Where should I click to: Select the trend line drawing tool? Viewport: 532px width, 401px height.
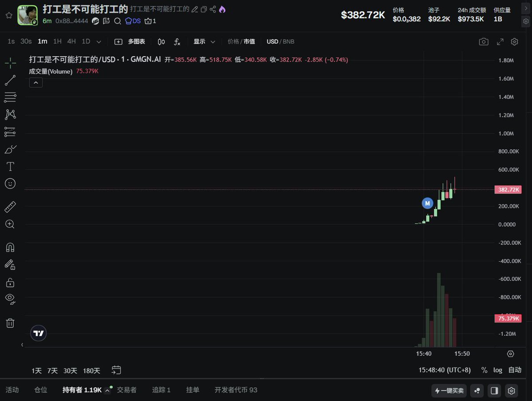[10, 80]
